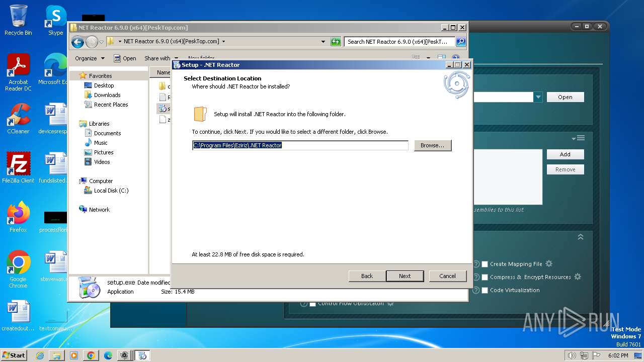Open Music library in navigation pane
This screenshot has height=362, width=644.
(101, 143)
